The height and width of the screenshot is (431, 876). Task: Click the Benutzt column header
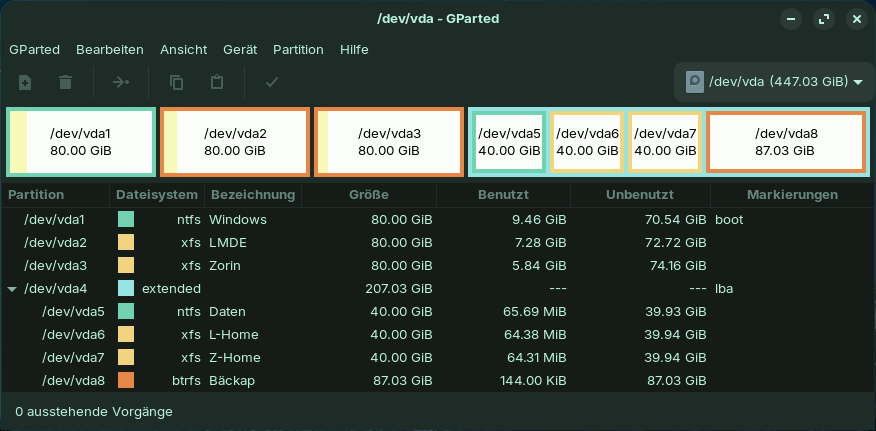(503, 195)
